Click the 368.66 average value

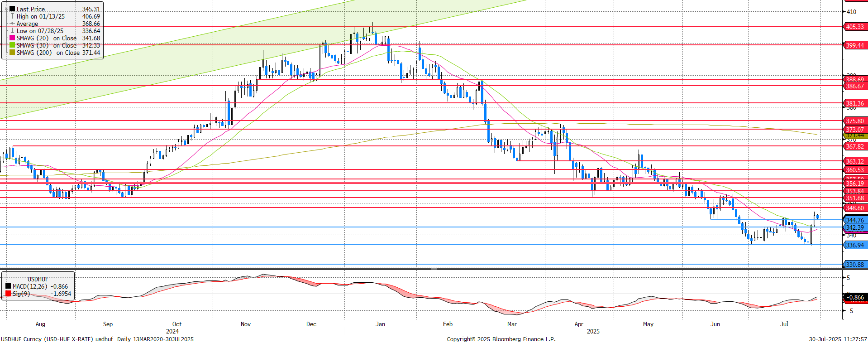[91, 24]
